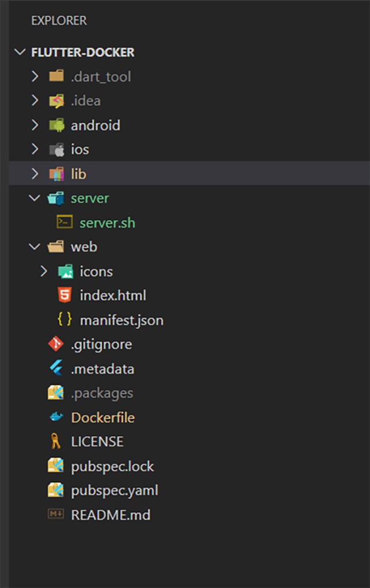Expand the .dart_tool folder
This screenshot has height=588, width=370.
(x=35, y=76)
